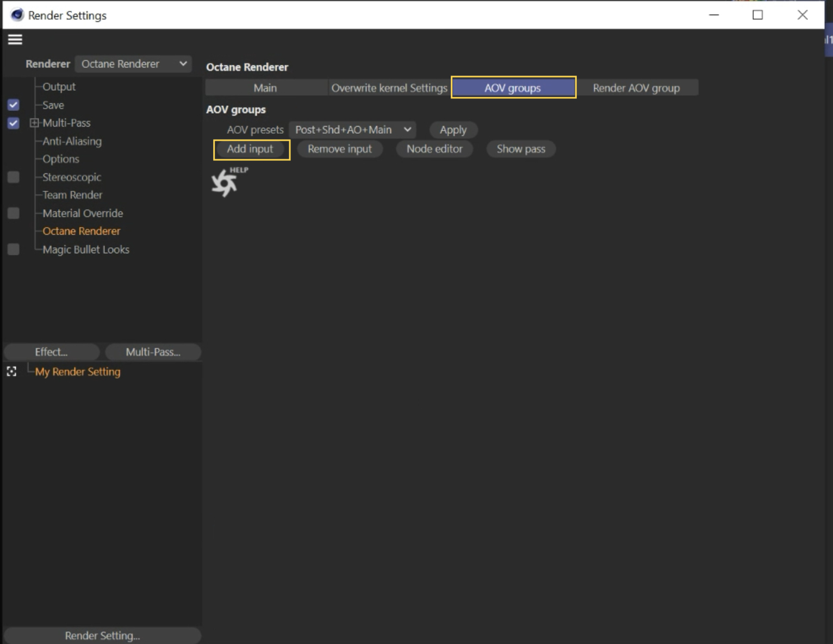Select the AOV groups tab
Screen dimensions: 833x644
point(513,87)
